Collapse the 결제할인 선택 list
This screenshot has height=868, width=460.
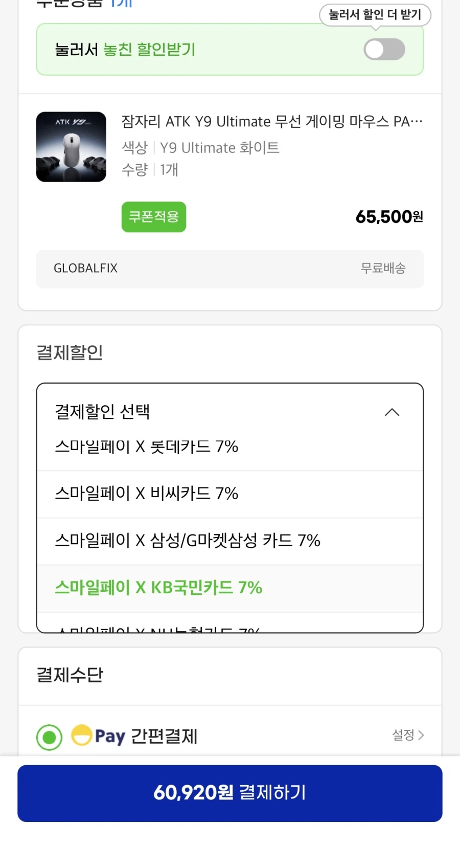pos(392,412)
